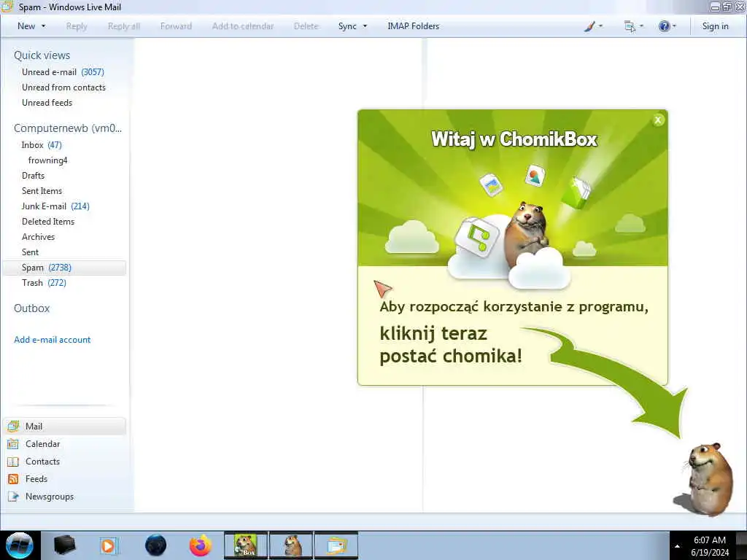This screenshot has height=560, width=747.
Task: Click the Mail navigation icon
Action: coord(13,426)
